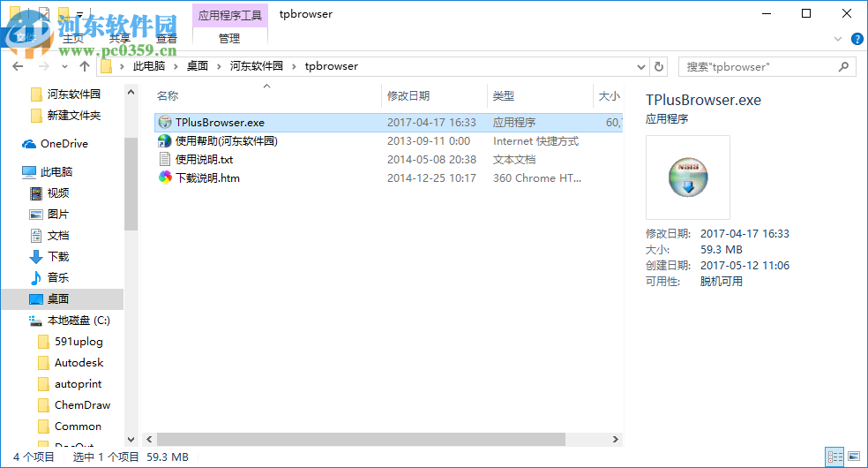Viewport: 868px width, 468px height.
Task: Refresh the current folder
Action: point(659,66)
